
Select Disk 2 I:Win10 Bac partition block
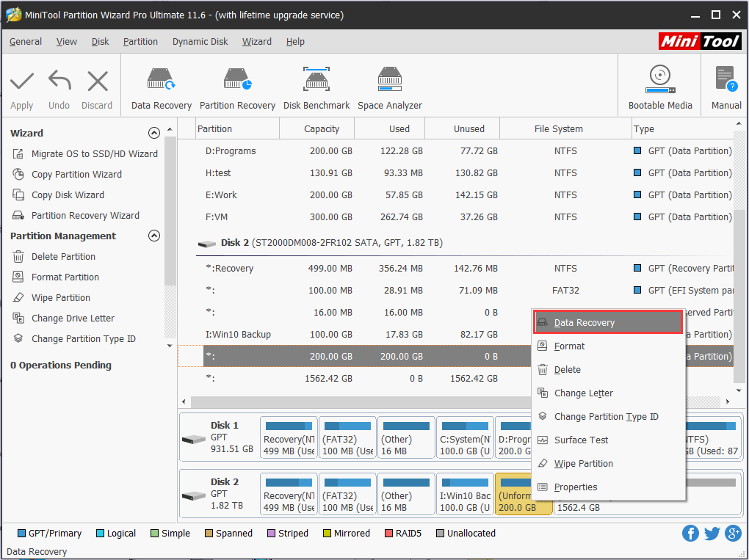point(465,494)
